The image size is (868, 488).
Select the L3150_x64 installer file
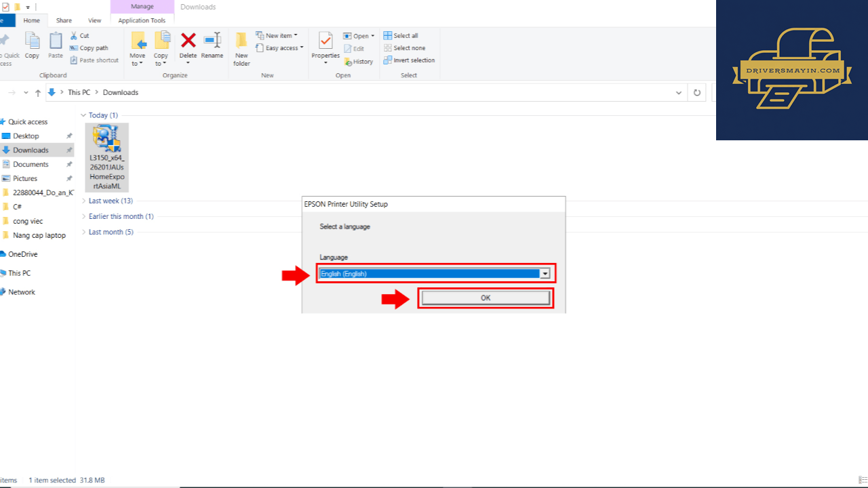[x=107, y=157]
